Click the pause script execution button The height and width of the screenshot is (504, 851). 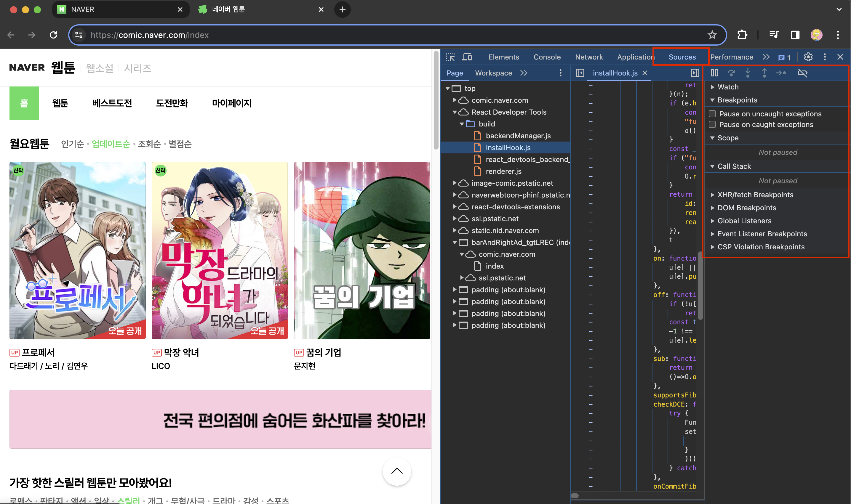[x=714, y=73]
